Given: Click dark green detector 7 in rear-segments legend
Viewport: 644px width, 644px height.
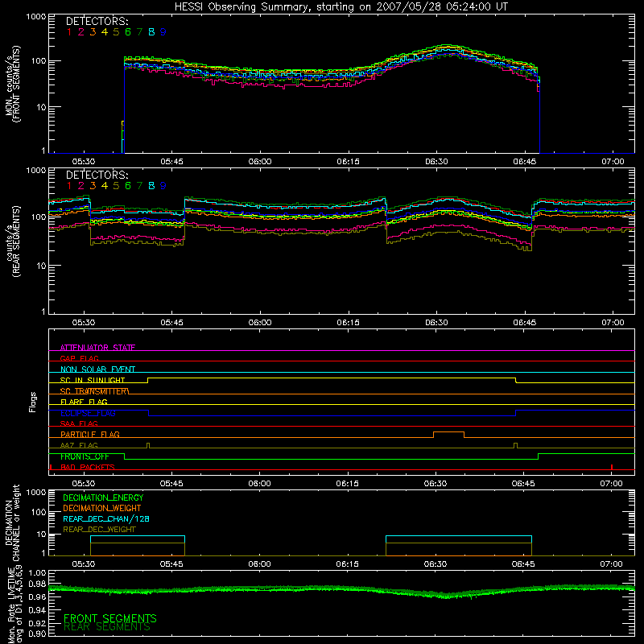Looking at the screenshot, I should [x=139, y=186].
